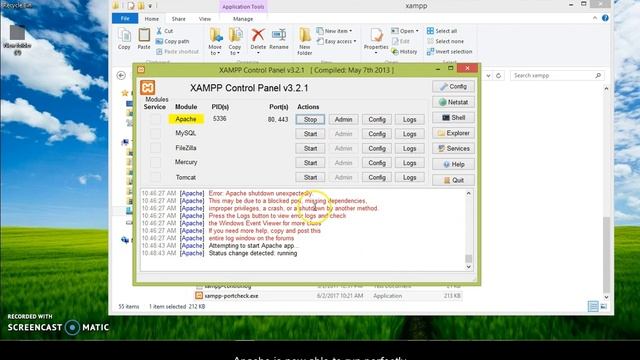View Tomcat Logs

[x=409, y=178]
